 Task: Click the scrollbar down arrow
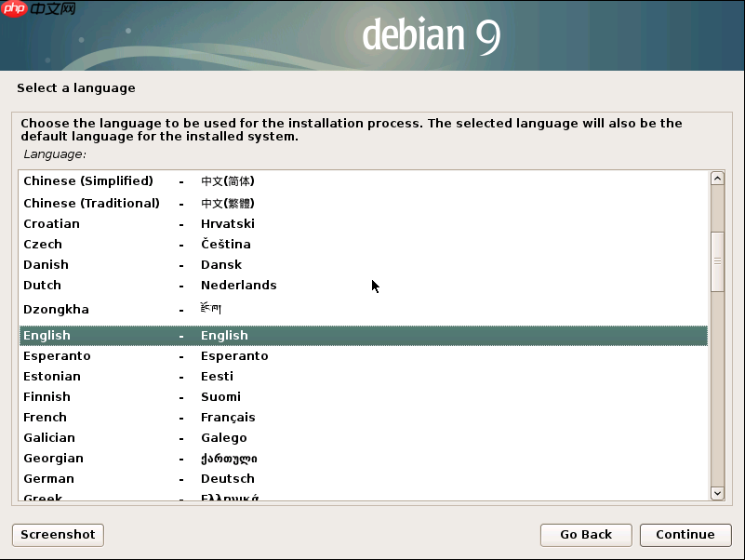tap(717, 493)
